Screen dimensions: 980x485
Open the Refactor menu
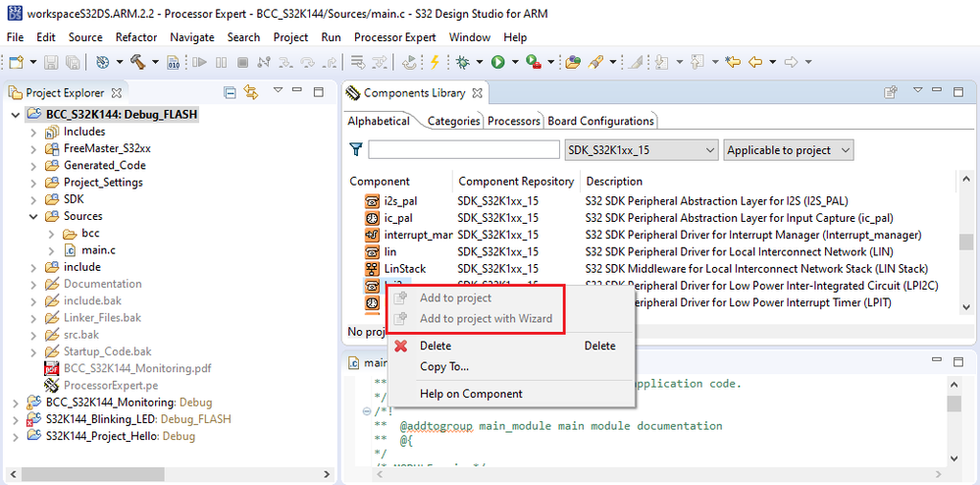[x=136, y=37]
